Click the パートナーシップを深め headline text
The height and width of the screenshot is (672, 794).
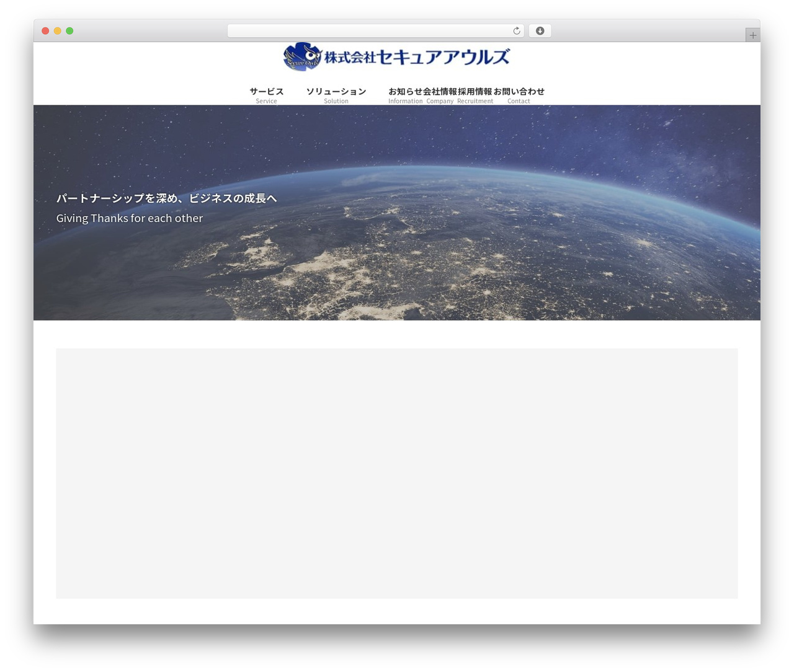[x=166, y=198]
